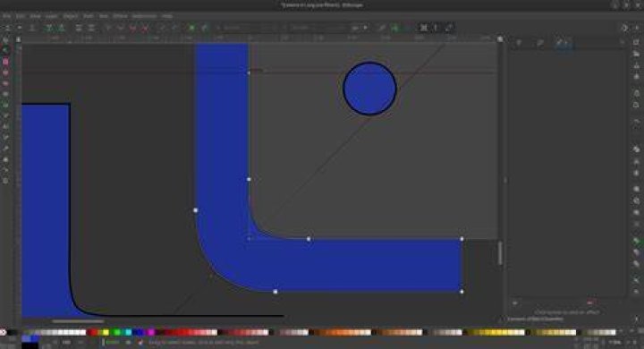Click the vertical canvas scrollbar
Viewport: 644px width, 349px height.
pos(500,253)
